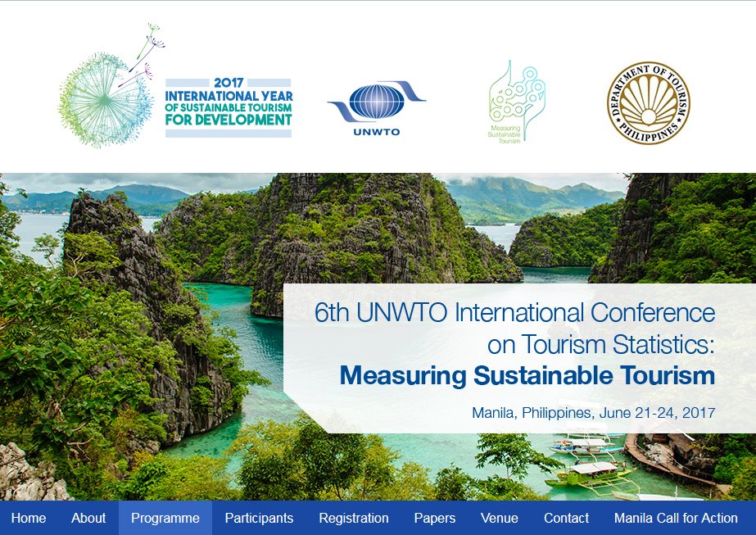
Task: Click the UNWTO globe logo
Action: pos(376,107)
